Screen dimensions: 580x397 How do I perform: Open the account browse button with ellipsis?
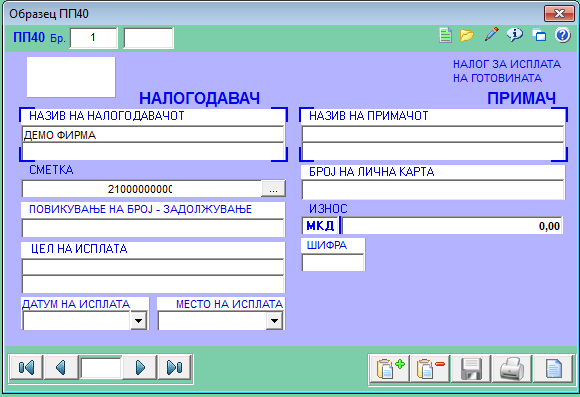click(x=273, y=189)
